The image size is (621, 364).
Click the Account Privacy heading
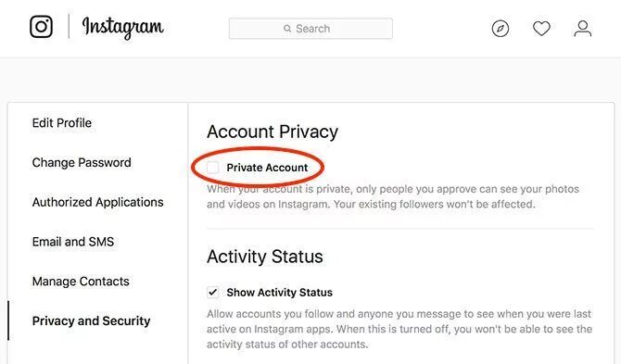point(272,132)
